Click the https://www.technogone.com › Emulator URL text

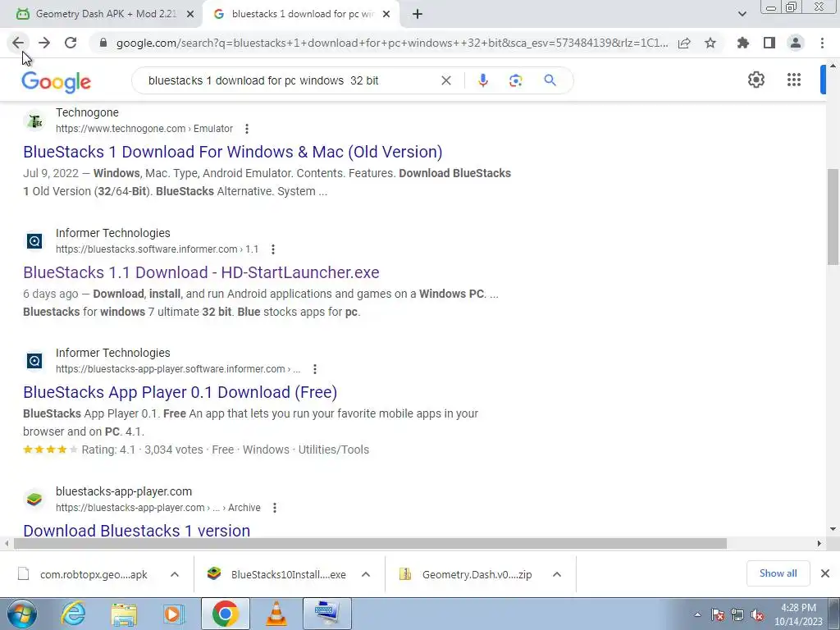(144, 129)
